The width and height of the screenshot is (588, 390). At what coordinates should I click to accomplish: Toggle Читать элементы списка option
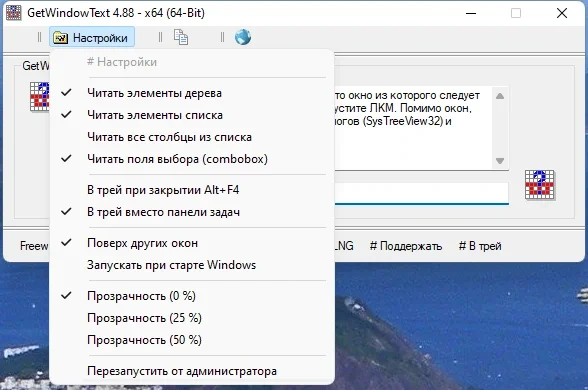[x=192, y=115]
